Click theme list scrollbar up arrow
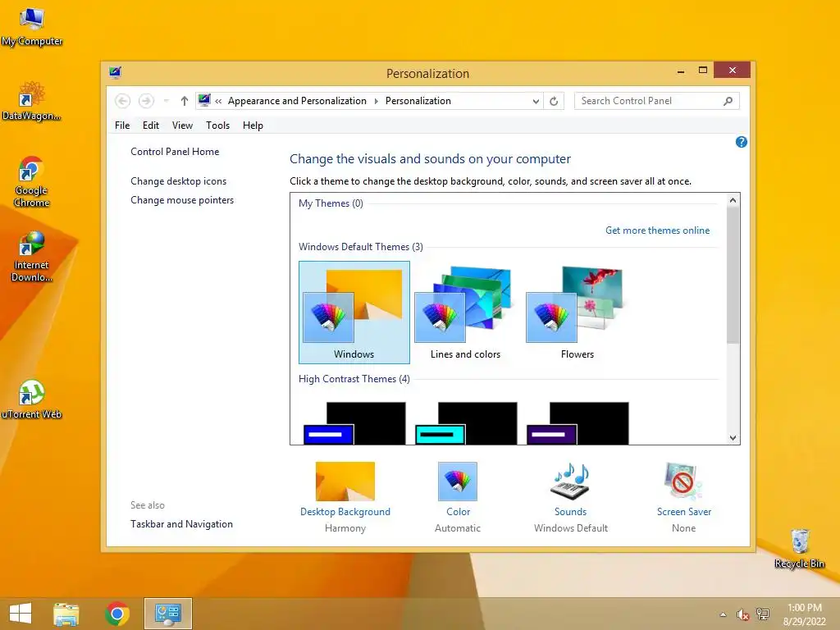This screenshot has width=840, height=630. (x=733, y=200)
